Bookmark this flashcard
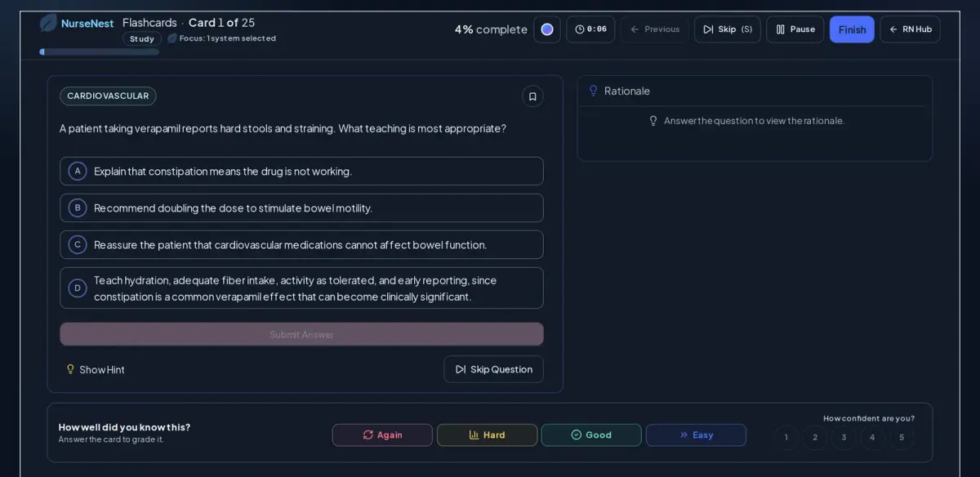The width and height of the screenshot is (980, 477). (532, 96)
